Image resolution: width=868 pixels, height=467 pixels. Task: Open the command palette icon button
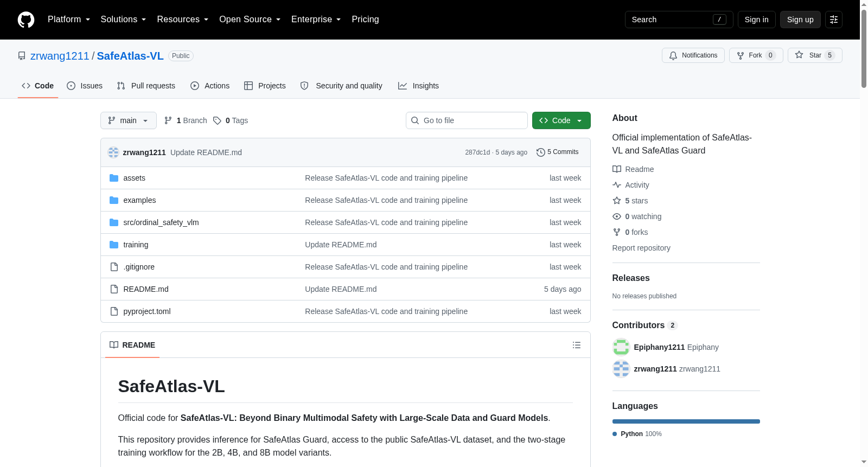pyautogui.click(x=834, y=20)
